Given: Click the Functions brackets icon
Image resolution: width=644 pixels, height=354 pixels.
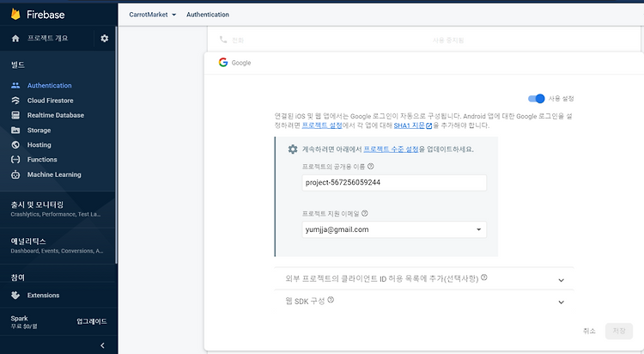Looking at the screenshot, I should [x=15, y=160].
